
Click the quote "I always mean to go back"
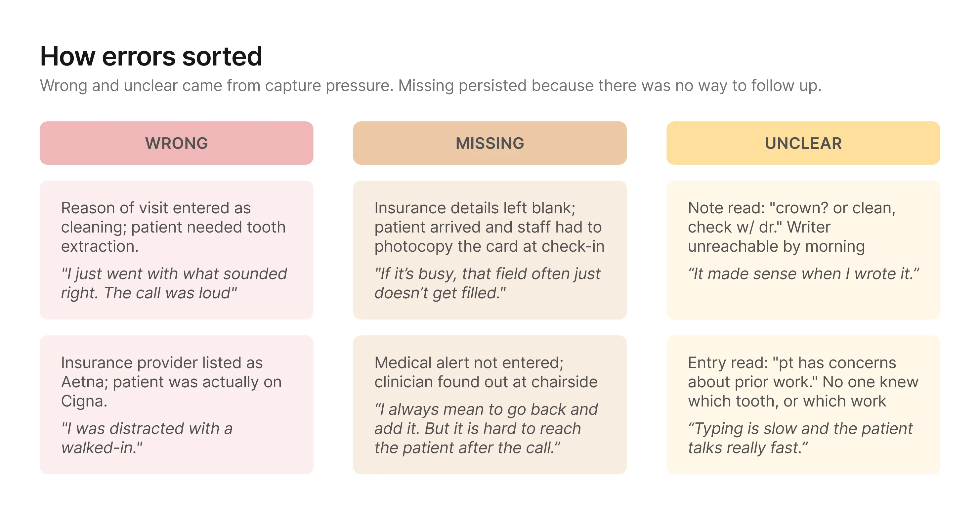pyautogui.click(x=486, y=428)
